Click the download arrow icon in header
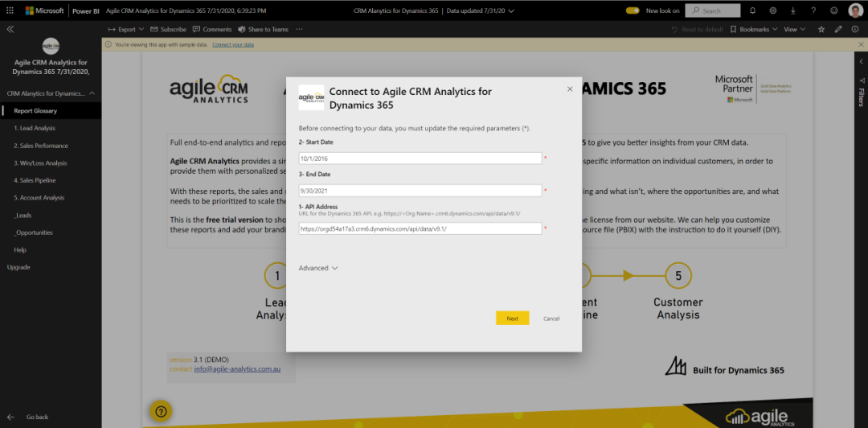 [x=792, y=10]
